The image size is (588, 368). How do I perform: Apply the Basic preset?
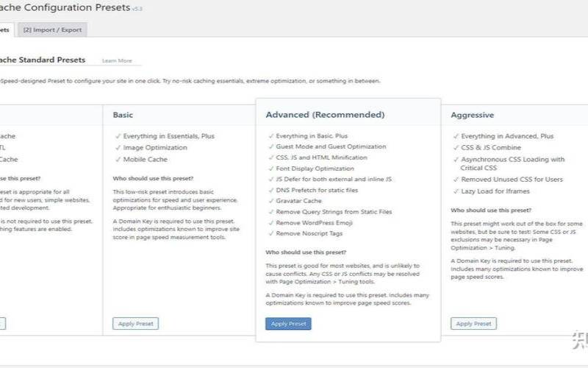[135, 323]
